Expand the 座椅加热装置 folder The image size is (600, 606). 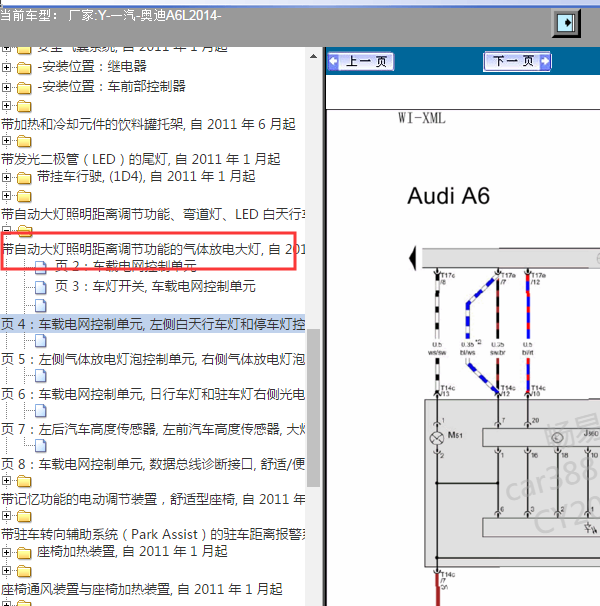coord(6,552)
